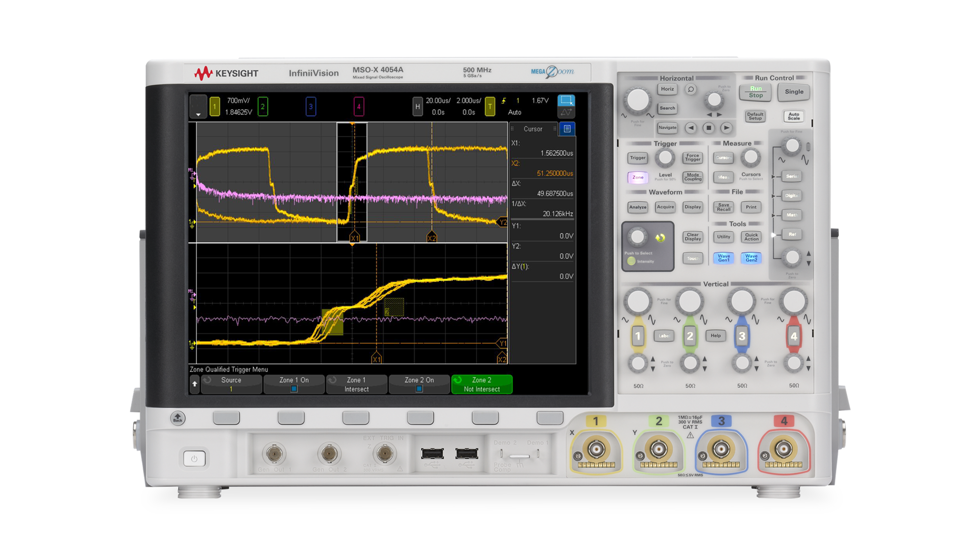Push the Clear Display button
980x551 pixels.
[692, 237]
